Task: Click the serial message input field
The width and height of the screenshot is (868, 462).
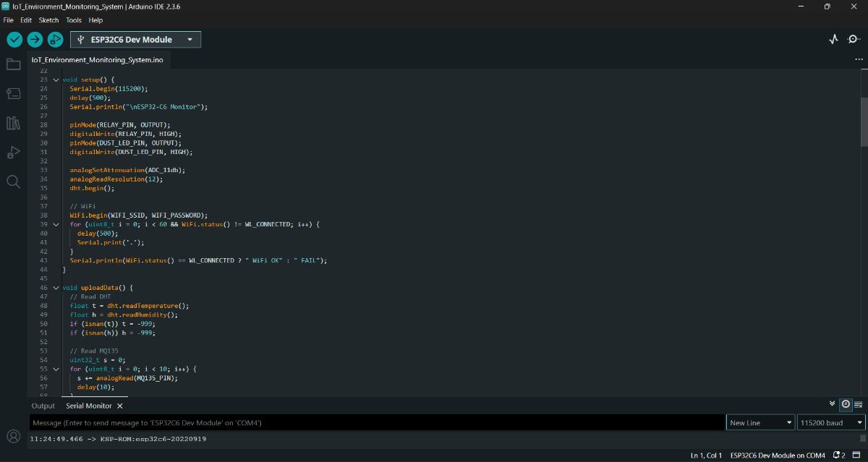Action: click(376, 422)
